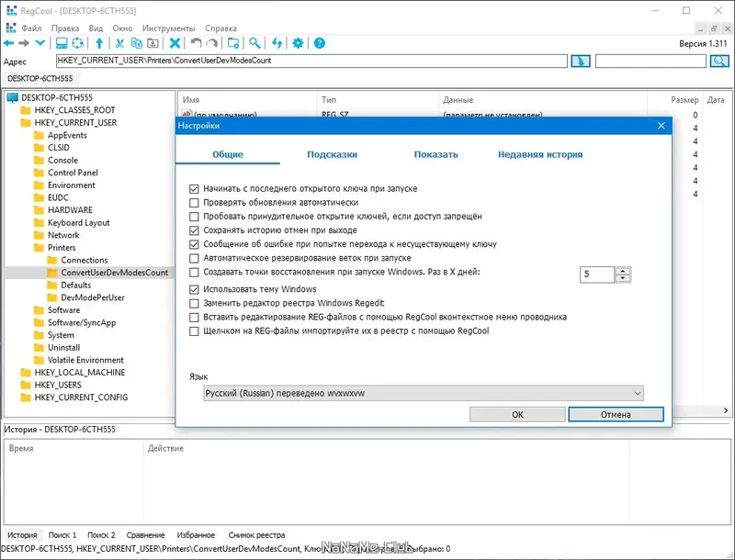This screenshot has width=735, height=560.
Task: Toggle 'Сохранять историю отмен при выходе'
Action: [x=194, y=230]
